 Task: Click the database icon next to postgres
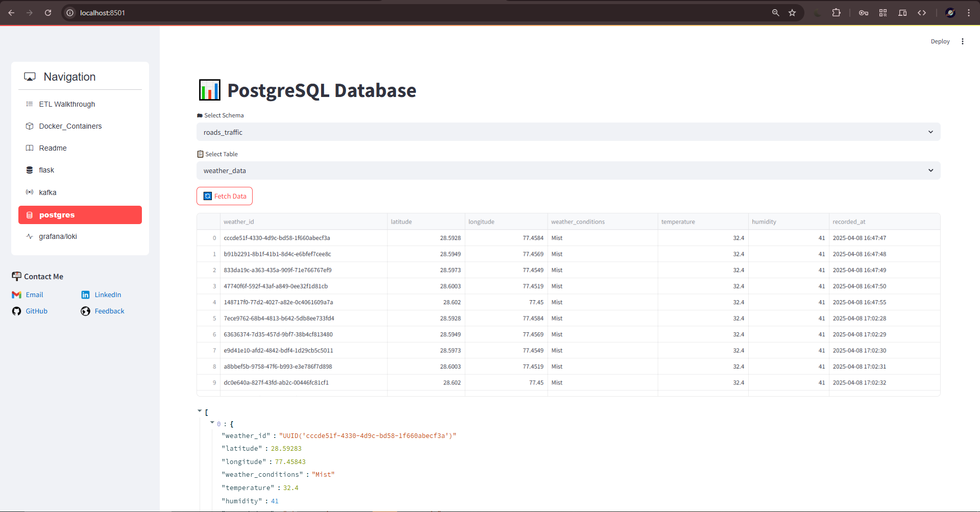click(x=30, y=214)
